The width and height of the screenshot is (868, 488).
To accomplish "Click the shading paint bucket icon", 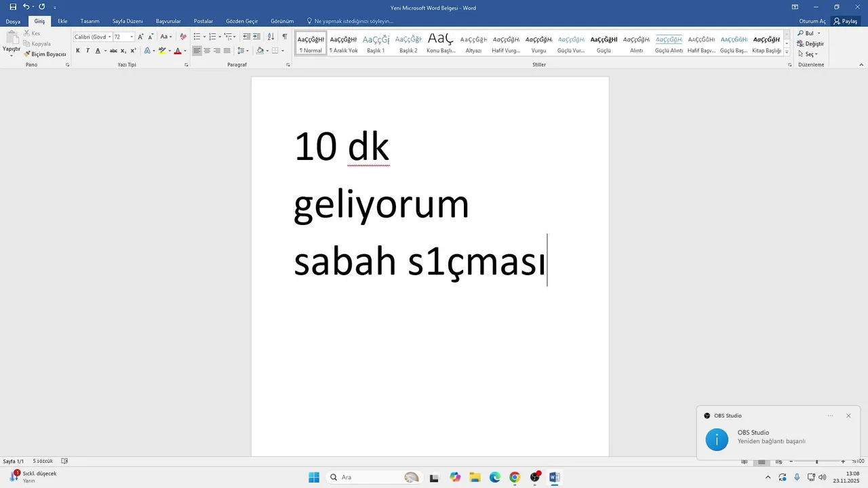I will (x=260, y=51).
